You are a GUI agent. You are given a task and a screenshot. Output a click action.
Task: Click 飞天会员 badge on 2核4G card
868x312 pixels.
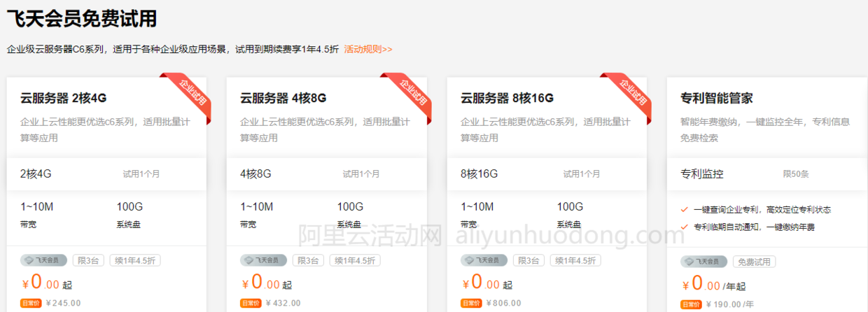tap(43, 260)
